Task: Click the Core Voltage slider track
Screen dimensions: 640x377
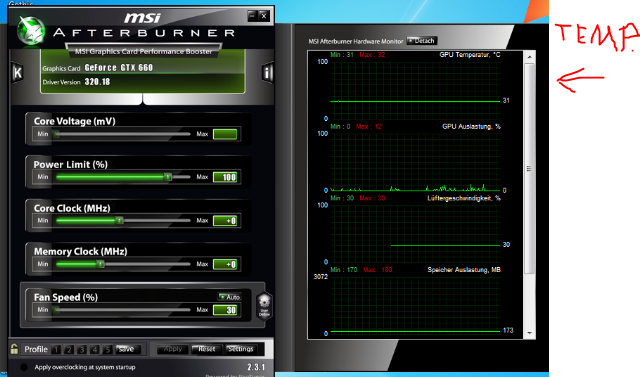Action: click(122, 134)
